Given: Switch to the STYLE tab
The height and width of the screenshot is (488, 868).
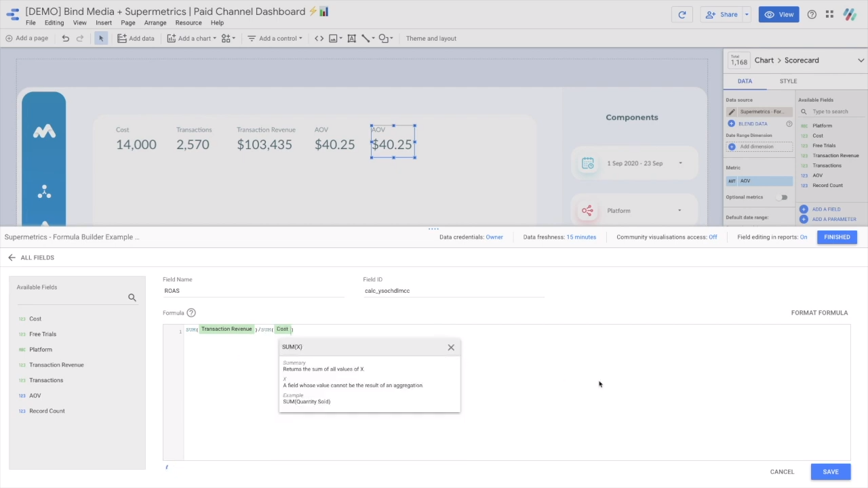Looking at the screenshot, I should tap(788, 81).
